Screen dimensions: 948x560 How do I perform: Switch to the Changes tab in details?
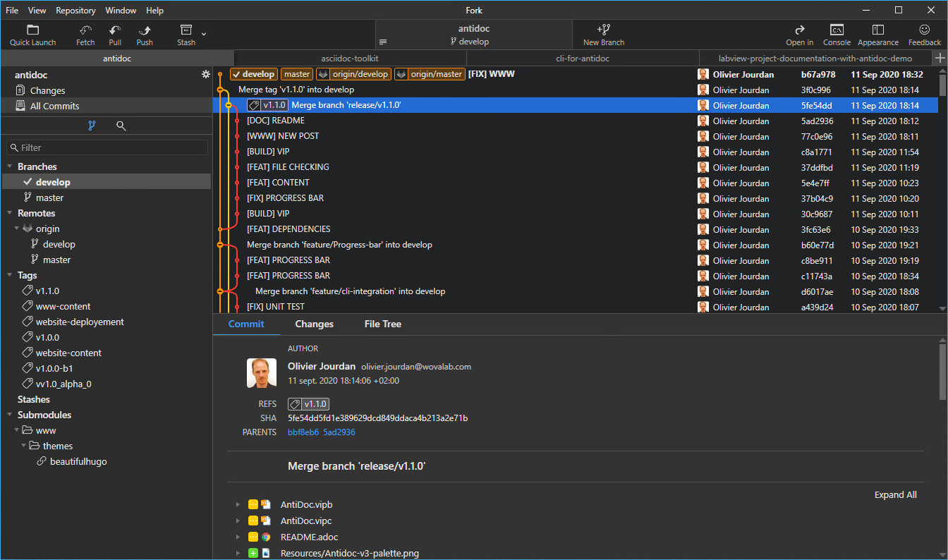pyautogui.click(x=314, y=324)
